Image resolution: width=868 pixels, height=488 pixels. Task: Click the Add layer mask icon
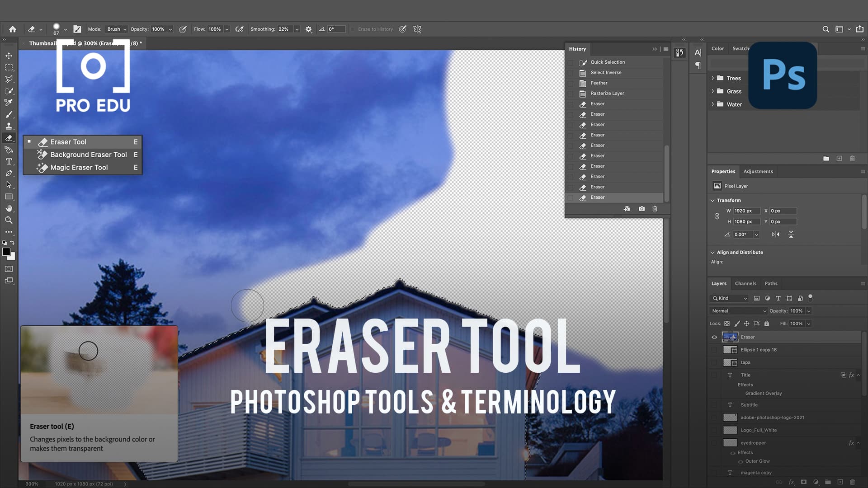pos(804,482)
